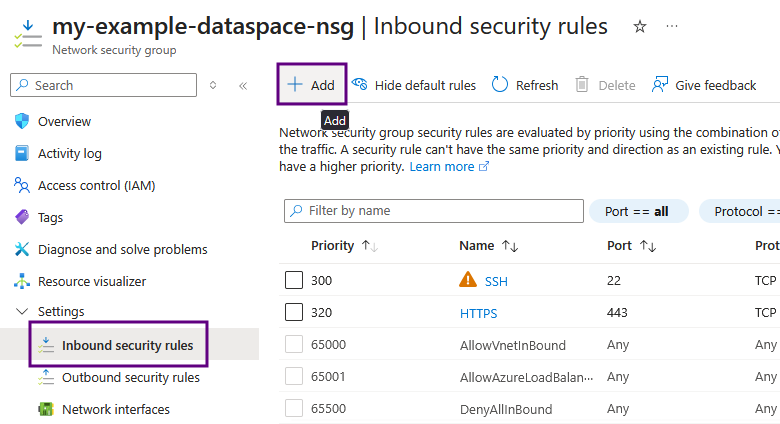Click the expand/collapse arrows beside sidebar search
Screen dimensions: 780x424
(x=213, y=85)
